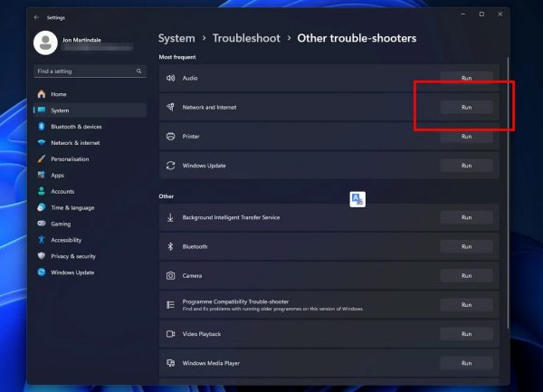Click the Find a setting search box

(x=90, y=71)
